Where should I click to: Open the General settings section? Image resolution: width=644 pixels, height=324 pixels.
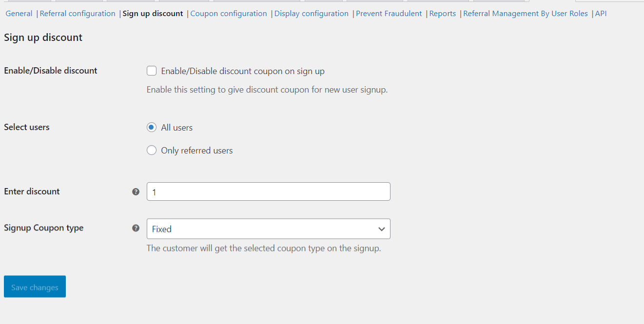click(x=19, y=14)
